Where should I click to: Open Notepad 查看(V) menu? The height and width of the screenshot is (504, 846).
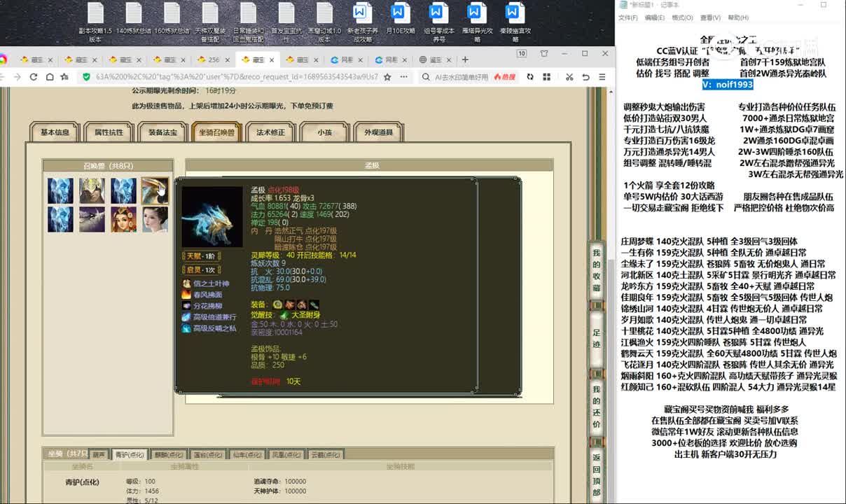[710, 18]
